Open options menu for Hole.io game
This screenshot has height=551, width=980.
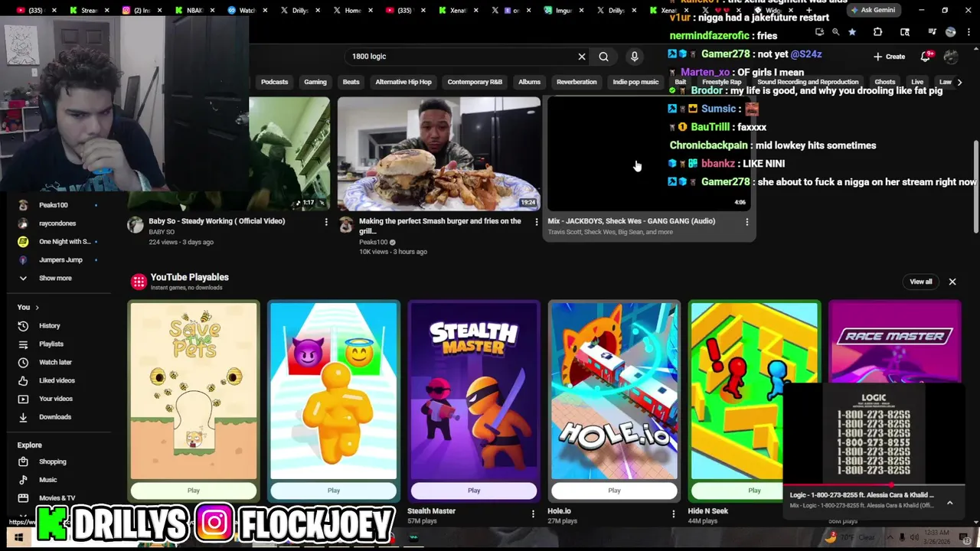(674, 514)
